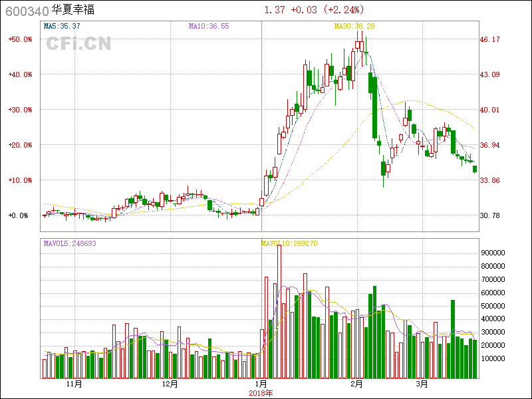Select the MA5:35.37 indicator label
Image resolution: width=532 pixels, height=399 pixels.
62,26
